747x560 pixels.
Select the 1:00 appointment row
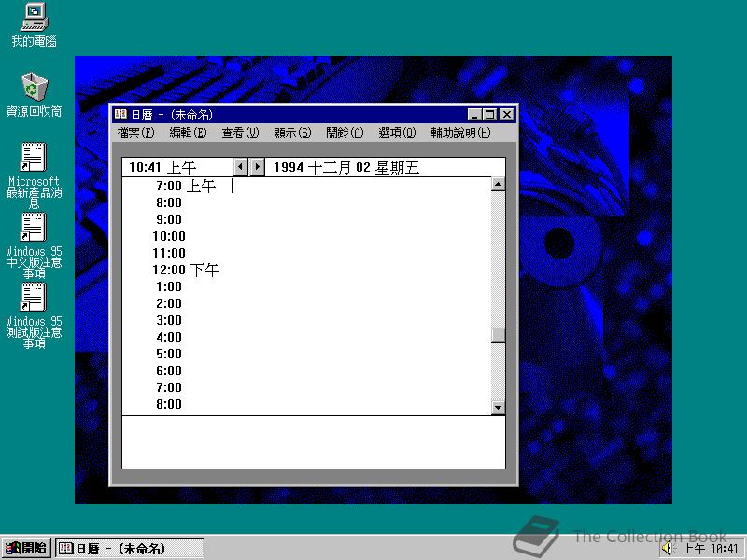coord(306,287)
